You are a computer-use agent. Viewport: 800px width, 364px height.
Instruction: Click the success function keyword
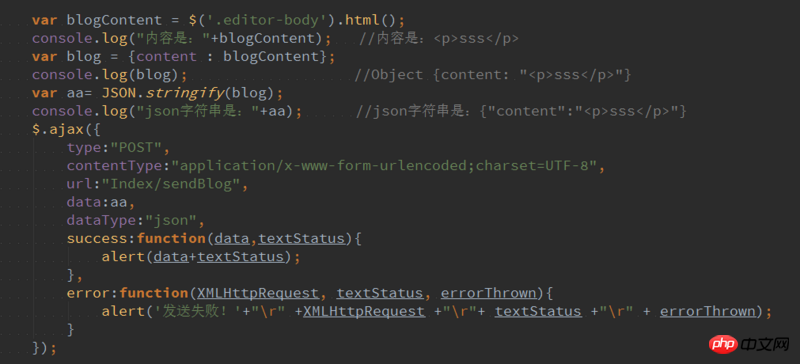tap(171, 238)
